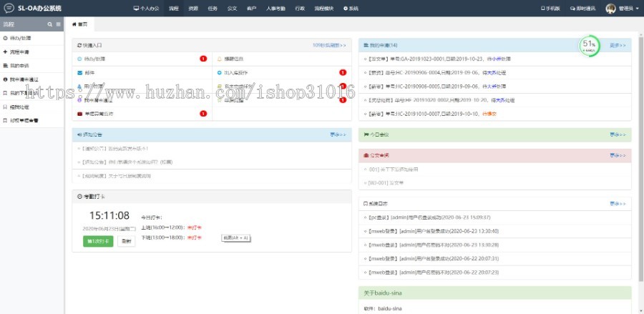Open the 客户 navigation menu
This screenshot has height=314, width=644.
tap(251, 8)
